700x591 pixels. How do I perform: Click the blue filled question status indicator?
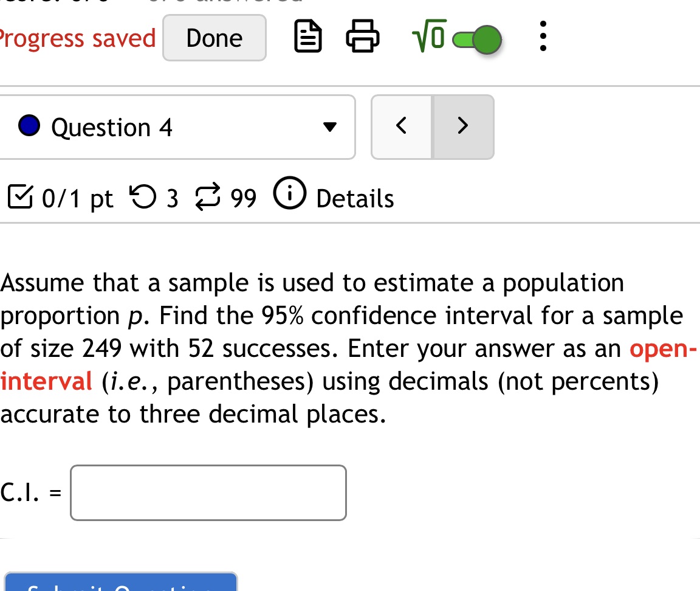29,126
